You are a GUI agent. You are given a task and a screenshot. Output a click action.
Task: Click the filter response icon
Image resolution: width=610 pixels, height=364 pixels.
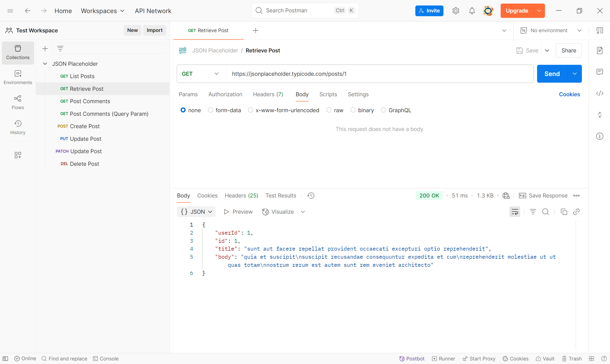click(533, 212)
